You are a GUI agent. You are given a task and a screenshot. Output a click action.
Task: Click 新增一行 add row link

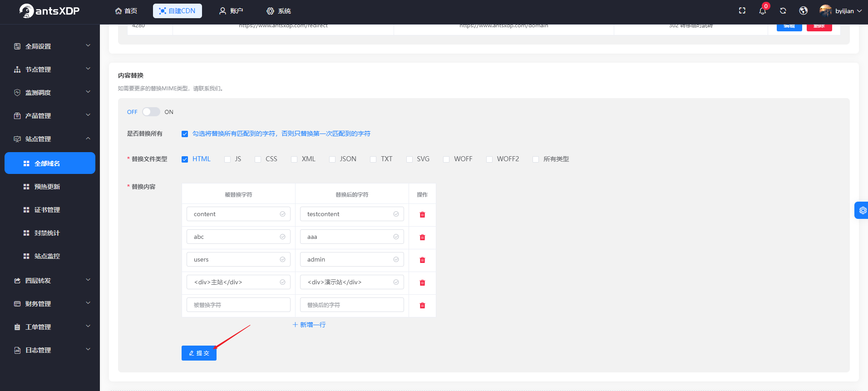pos(309,325)
